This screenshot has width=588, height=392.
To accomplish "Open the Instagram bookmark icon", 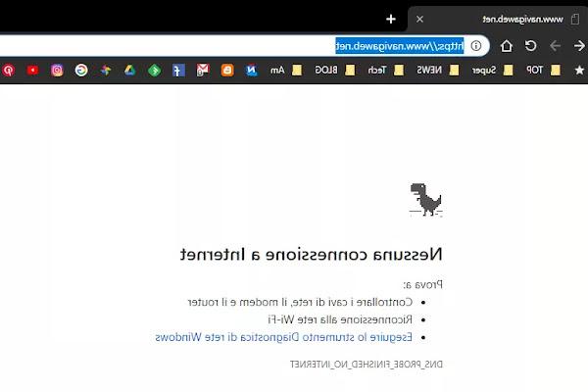I will [x=57, y=71].
